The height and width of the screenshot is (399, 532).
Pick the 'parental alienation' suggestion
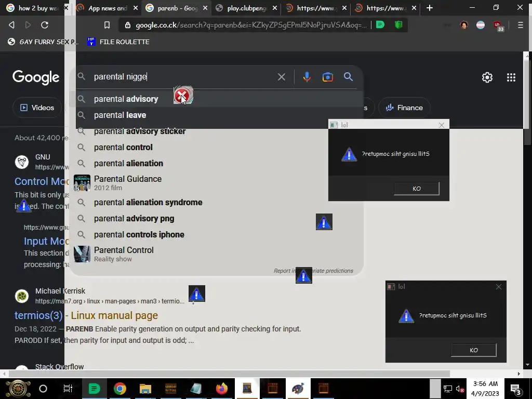(x=217, y=164)
